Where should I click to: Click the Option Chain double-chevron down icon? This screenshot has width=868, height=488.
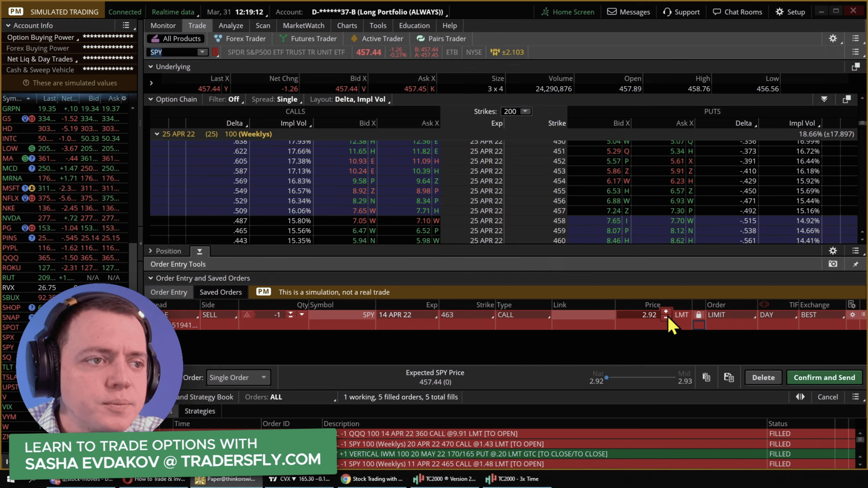click(x=824, y=99)
